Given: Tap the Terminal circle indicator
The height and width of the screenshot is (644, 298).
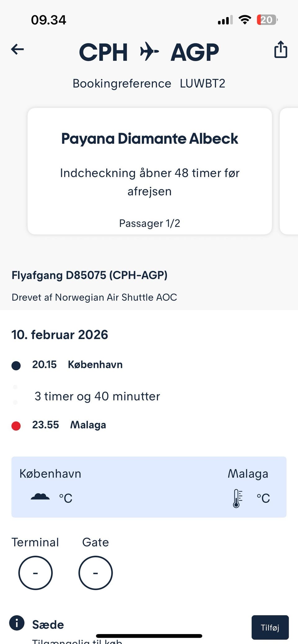Looking at the screenshot, I should point(35,573).
